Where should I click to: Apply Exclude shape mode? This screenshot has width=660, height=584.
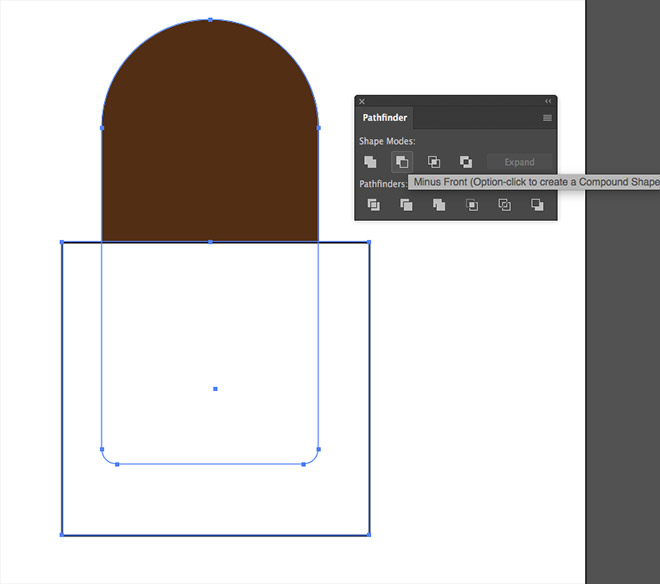pyautogui.click(x=466, y=162)
